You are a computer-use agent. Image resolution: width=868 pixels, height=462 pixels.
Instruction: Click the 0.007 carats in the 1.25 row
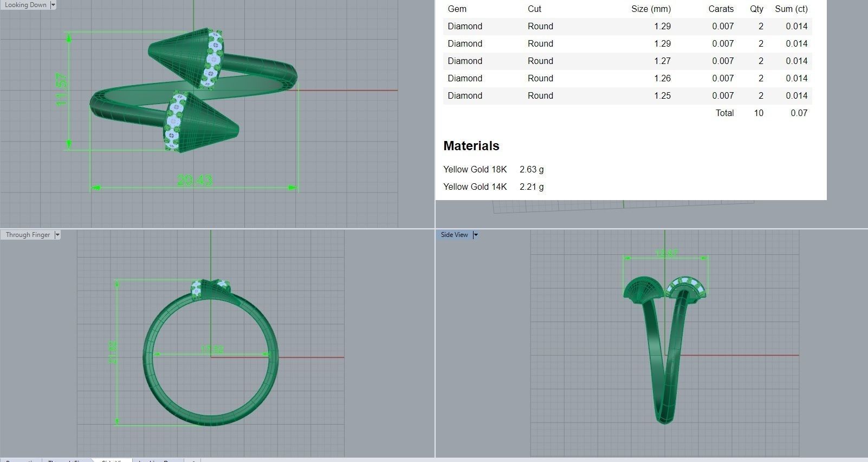(x=723, y=95)
